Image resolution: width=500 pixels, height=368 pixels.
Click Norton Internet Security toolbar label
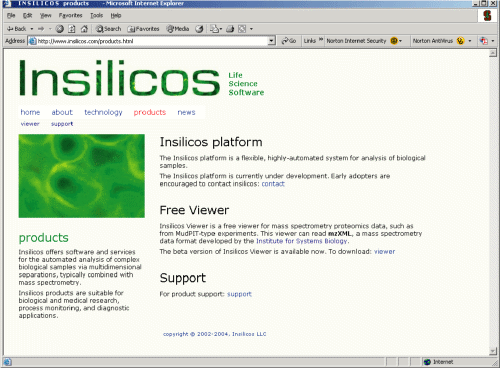(356, 41)
